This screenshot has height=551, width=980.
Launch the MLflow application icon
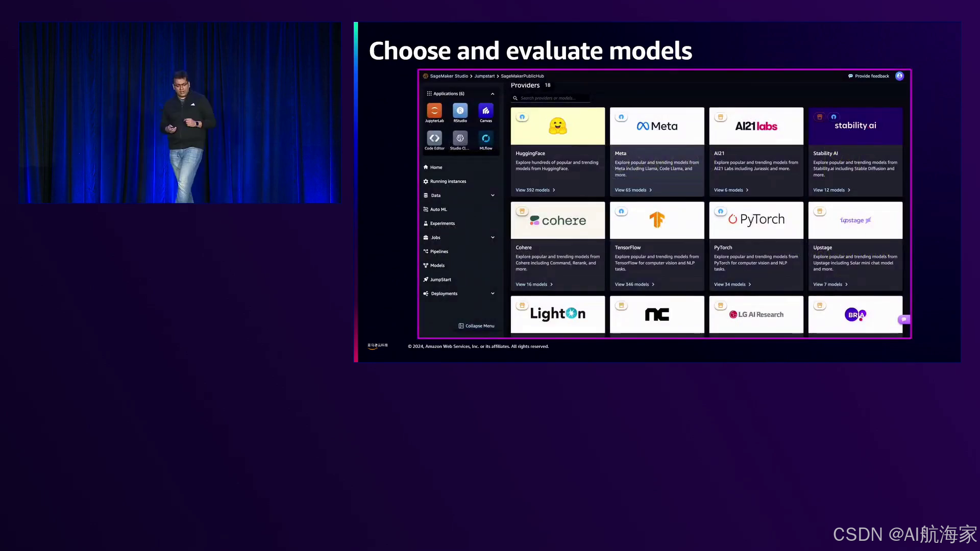(485, 138)
